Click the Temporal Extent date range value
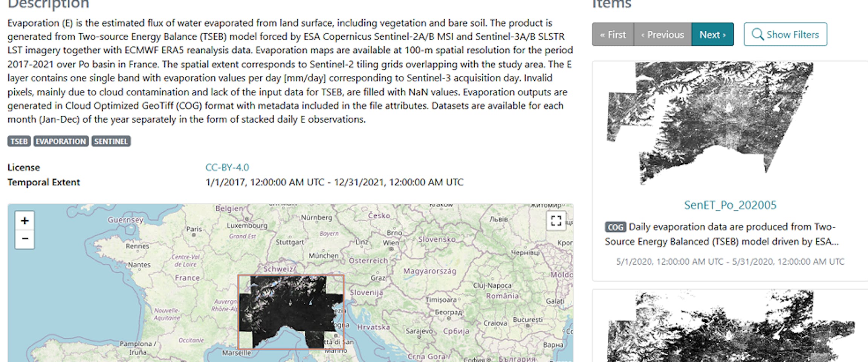 (x=335, y=182)
